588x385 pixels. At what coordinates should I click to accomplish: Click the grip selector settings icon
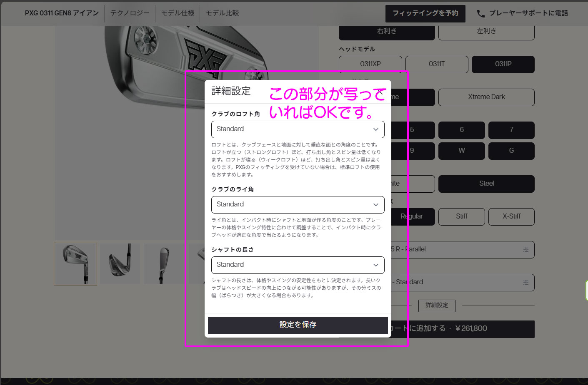coord(525,283)
